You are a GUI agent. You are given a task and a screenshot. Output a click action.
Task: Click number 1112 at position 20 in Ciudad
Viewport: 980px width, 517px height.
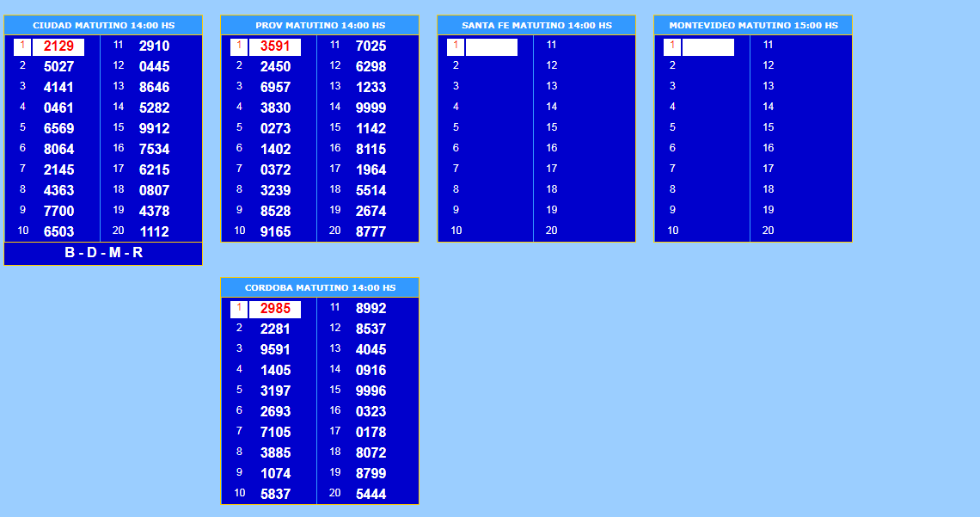click(154, 232)
